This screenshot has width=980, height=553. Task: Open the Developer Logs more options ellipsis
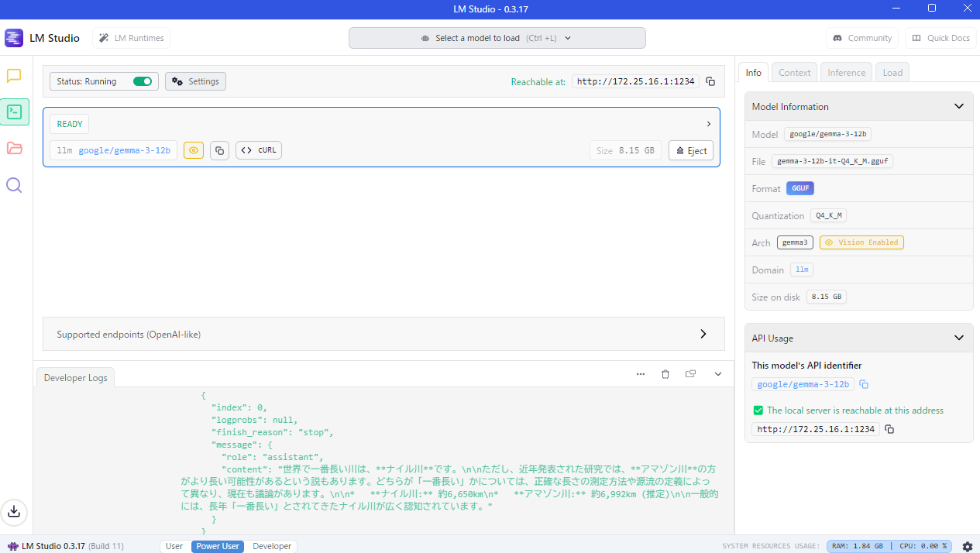[641, 374]
